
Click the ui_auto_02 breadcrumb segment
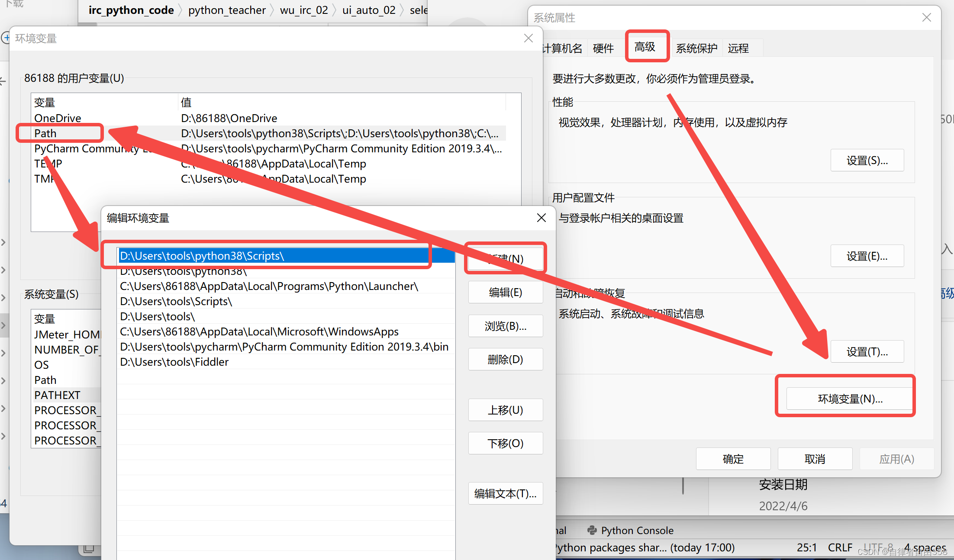(x=369, y=10)
